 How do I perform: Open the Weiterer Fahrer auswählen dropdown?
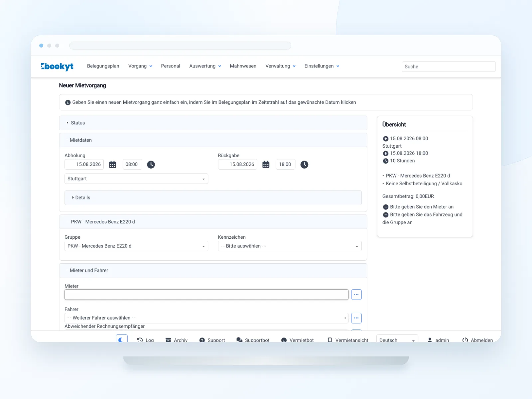[x=206, y=318]
